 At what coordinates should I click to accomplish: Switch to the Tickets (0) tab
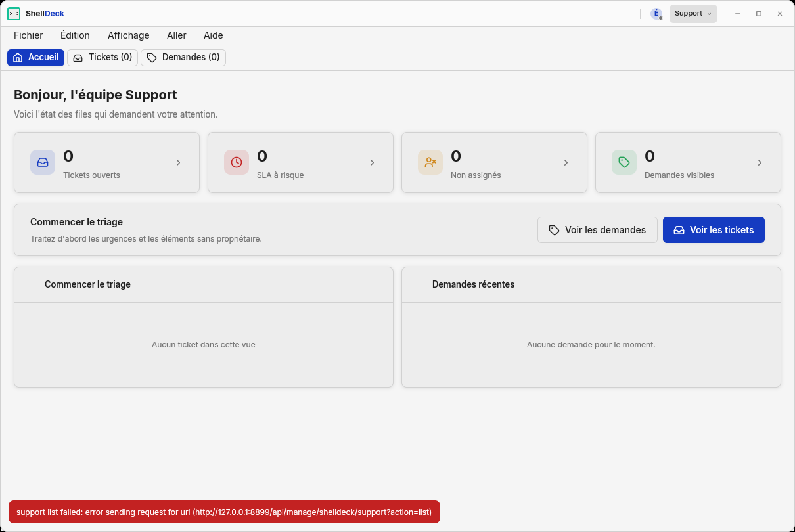point(102,58)
